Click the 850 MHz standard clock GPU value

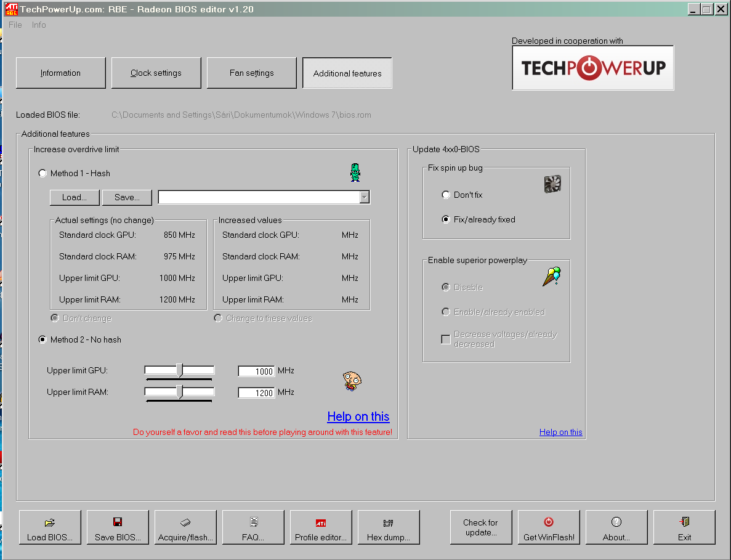click(179, 235)
